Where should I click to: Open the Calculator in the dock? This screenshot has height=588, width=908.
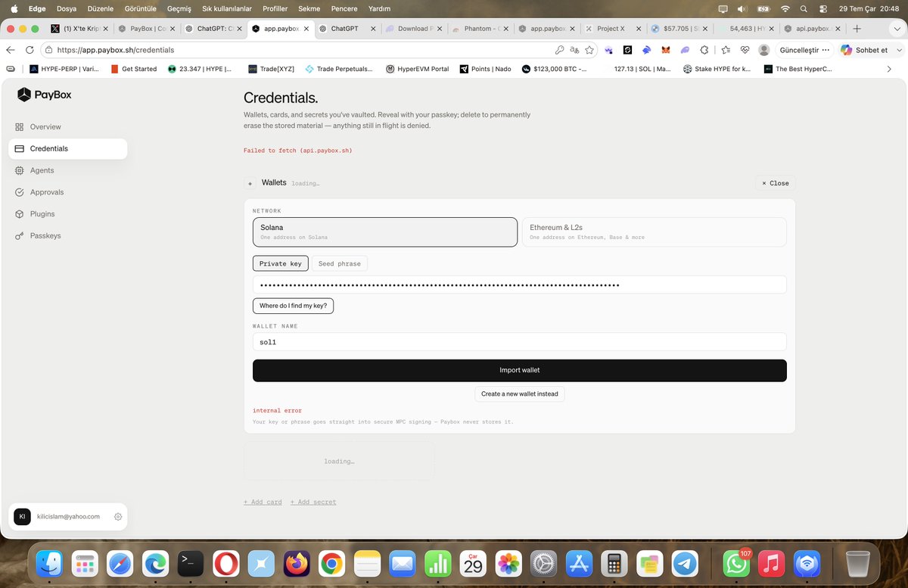click(x=614, y=564)
